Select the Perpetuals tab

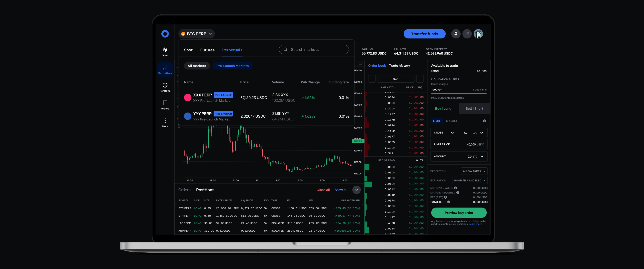click(232, 50)
